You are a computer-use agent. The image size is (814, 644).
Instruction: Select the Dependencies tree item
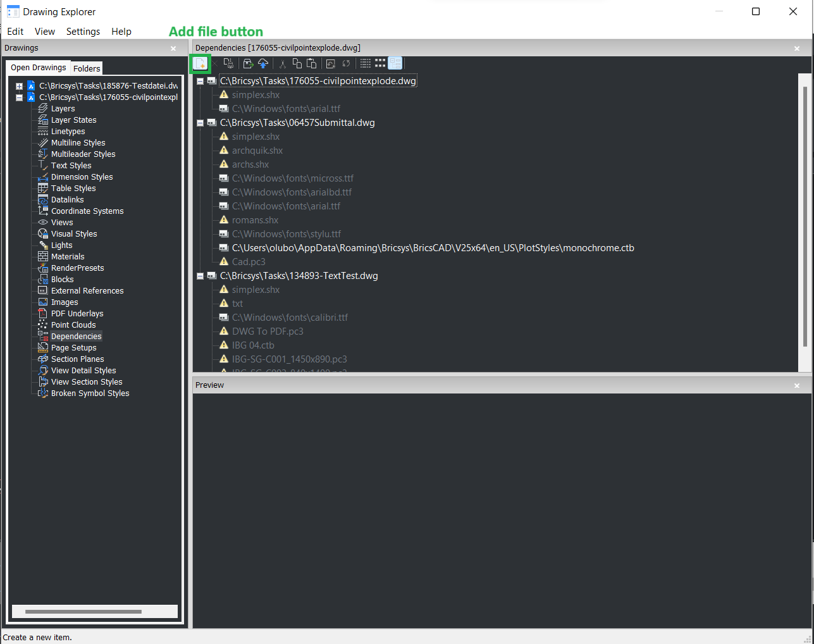[x=76, y=337]
